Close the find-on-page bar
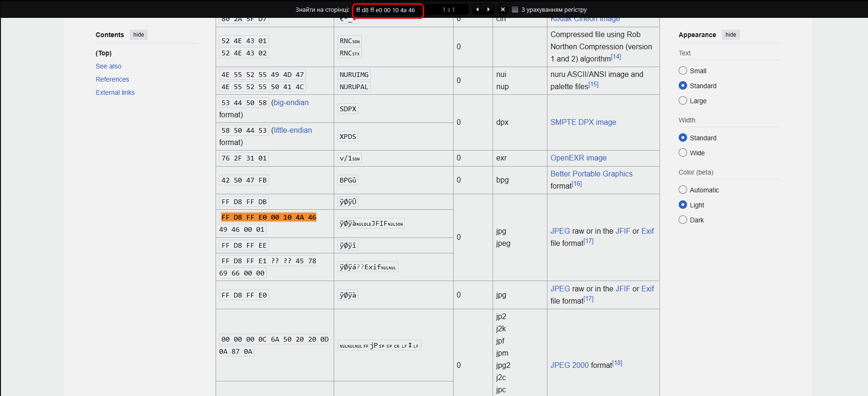The width and height of the screenshot is (868, 396). pyautogui.click(x=503, y=9)
